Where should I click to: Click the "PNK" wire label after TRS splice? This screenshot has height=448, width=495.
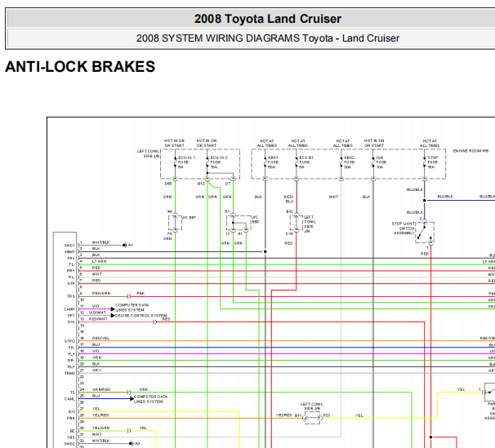click(140, 293)
